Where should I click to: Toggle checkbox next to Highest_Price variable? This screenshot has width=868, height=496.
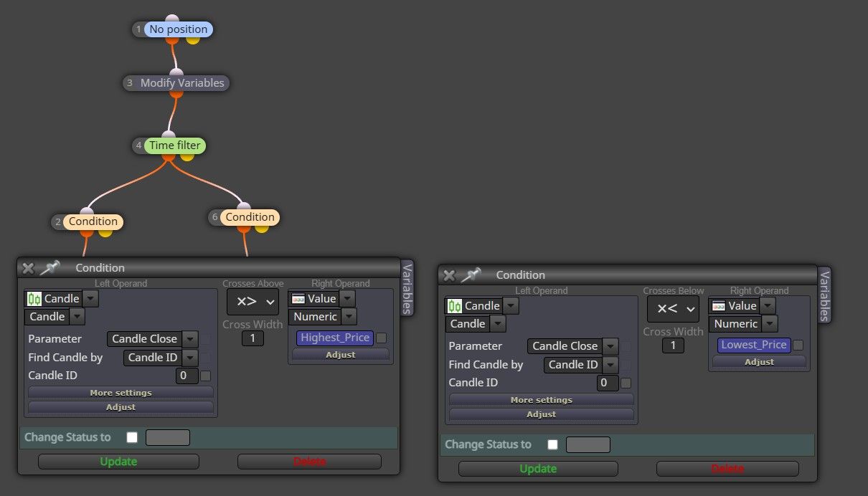(382, 338)
